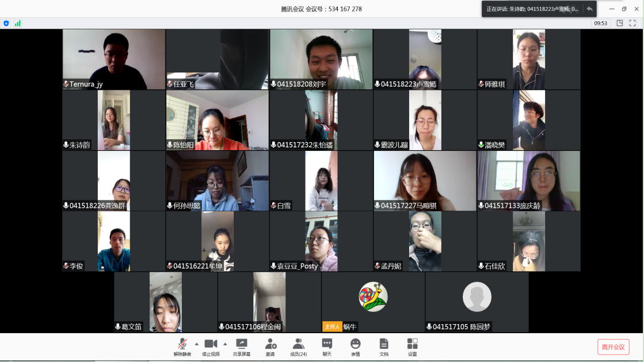Open 设置 settings from the toolbar
Screen dimensions: 644x362
(412, 347)
